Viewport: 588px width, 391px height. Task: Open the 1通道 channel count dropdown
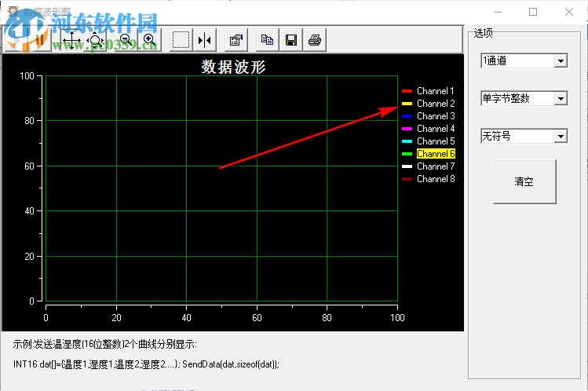click(561, 60)
